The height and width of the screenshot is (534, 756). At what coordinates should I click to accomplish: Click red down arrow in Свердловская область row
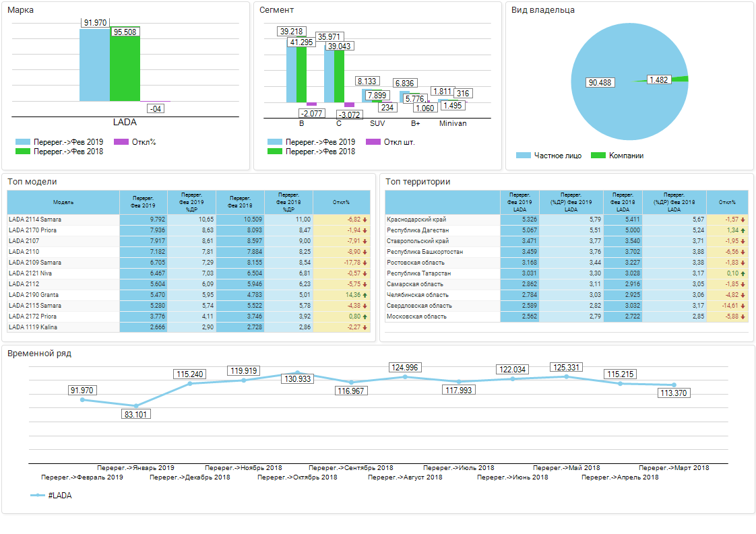click(x=743, y=306)
